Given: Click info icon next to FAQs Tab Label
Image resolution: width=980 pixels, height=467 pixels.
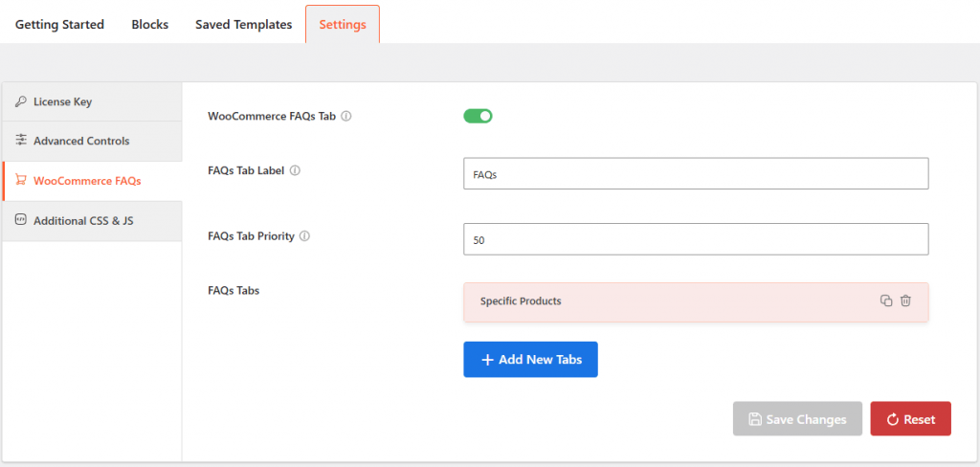Looking at the screenshot, I should coord(295,170).
